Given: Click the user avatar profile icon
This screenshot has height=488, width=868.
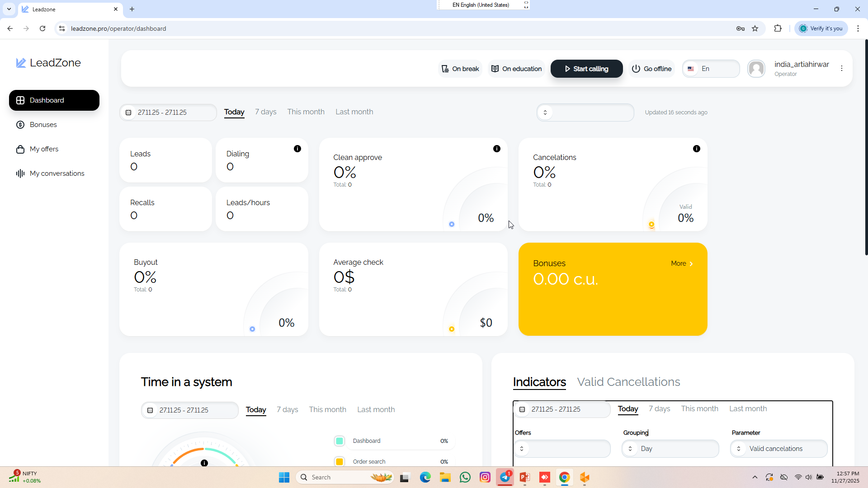Looking at the screenshot, I should pos(756,69).
